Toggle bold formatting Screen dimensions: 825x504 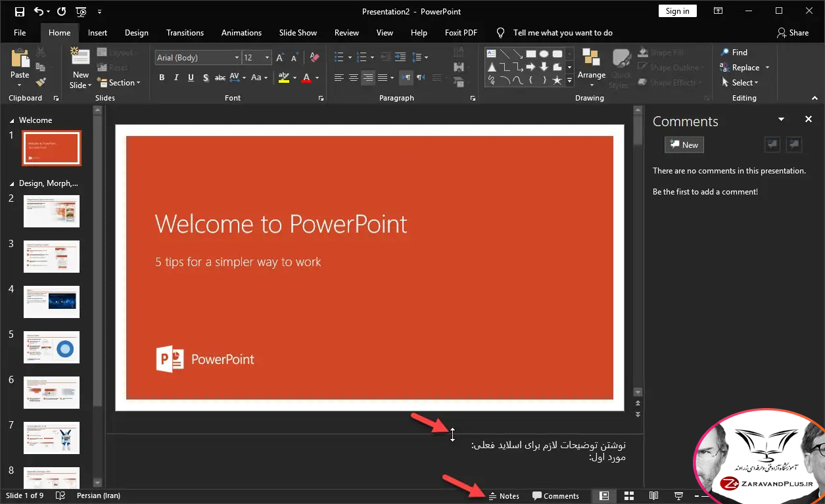[162, 78]
